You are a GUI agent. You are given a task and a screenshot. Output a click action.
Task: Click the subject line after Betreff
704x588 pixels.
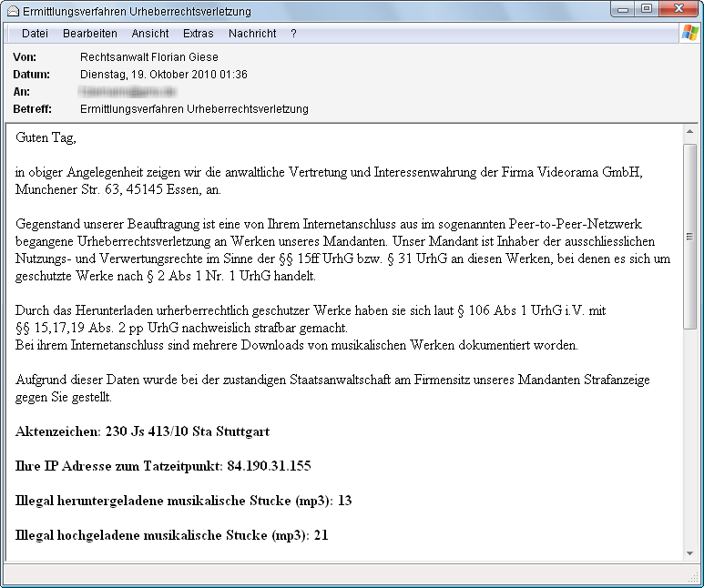194,109
